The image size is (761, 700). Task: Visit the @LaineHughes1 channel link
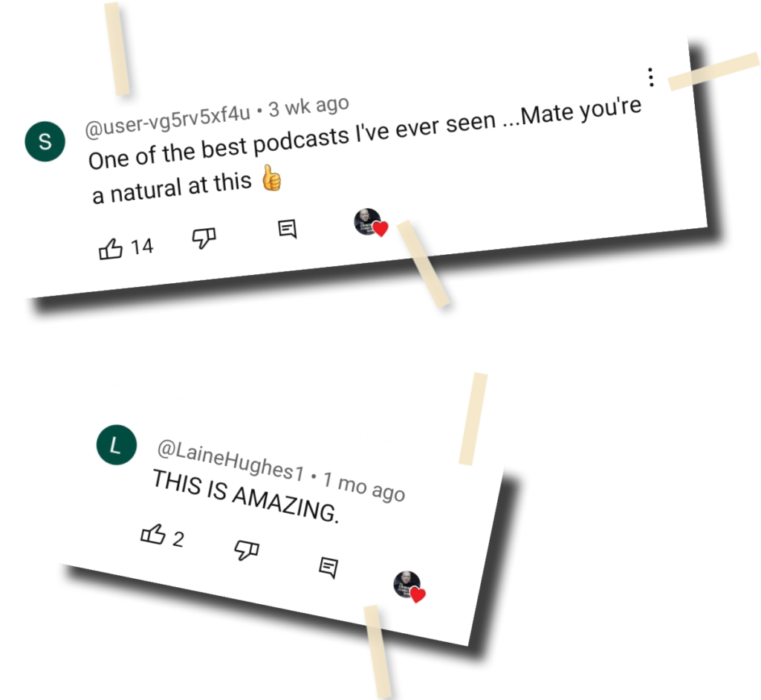pyautogui.click(x=230, y=460)
